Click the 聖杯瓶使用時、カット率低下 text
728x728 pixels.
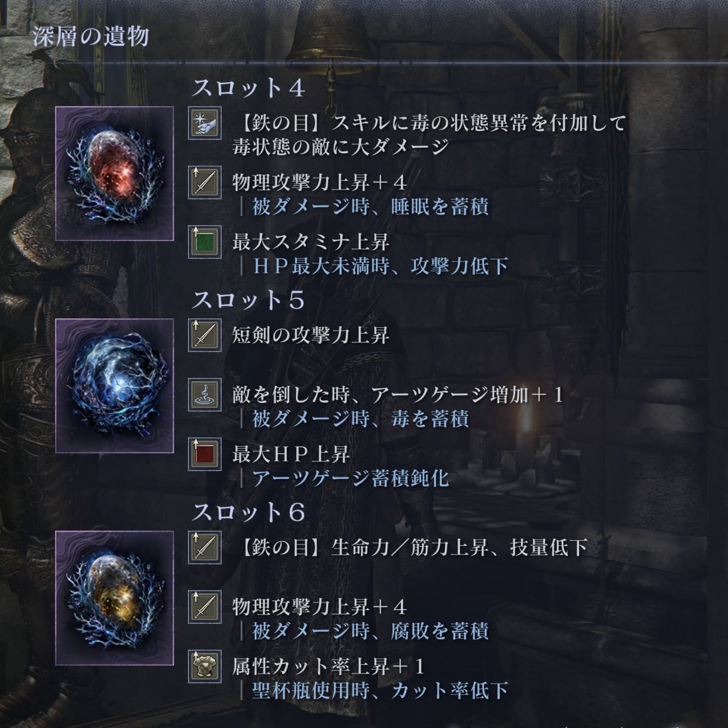(x=380, y=691)
